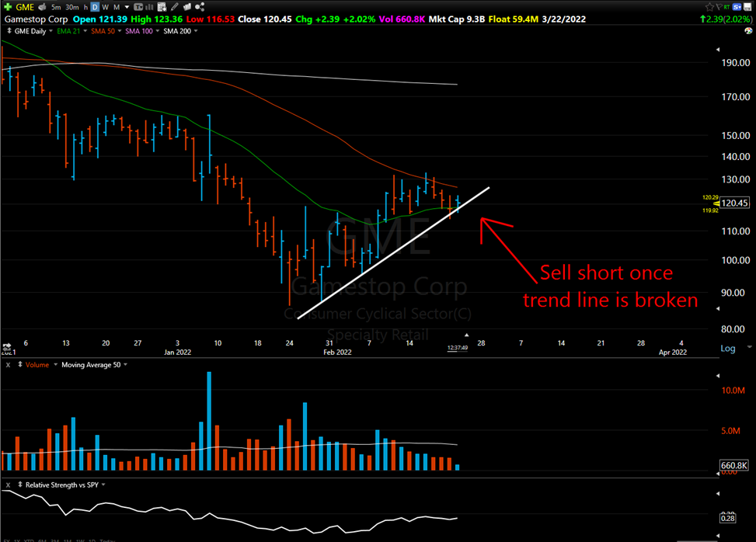
Task: Click the 12:37:49 clock label
Action: [x=457, y=348]
